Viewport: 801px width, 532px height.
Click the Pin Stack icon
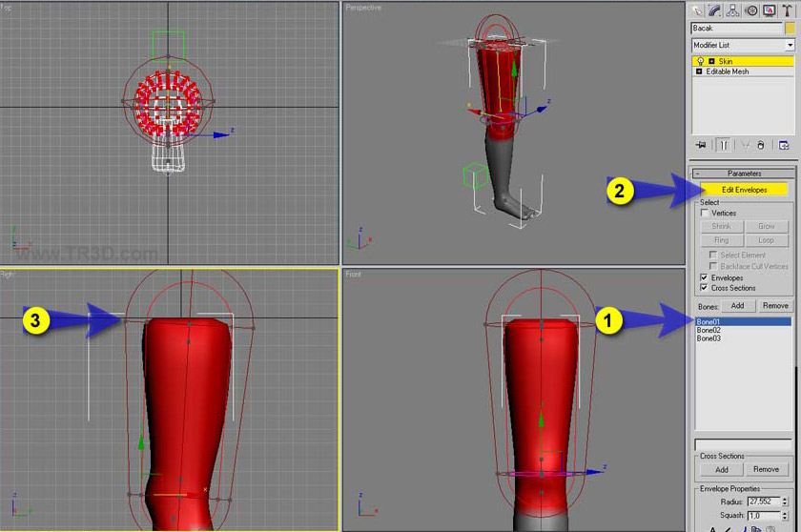tap(701, 146)
